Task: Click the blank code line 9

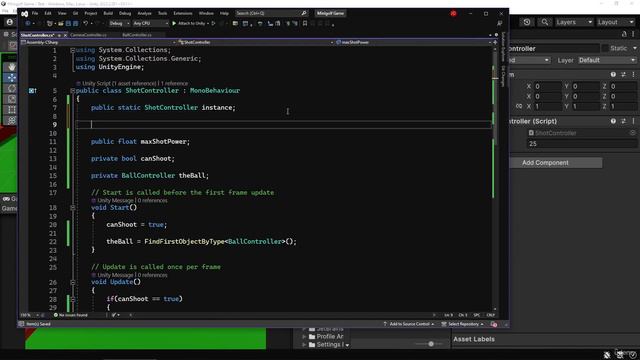Action: (283, 124)
